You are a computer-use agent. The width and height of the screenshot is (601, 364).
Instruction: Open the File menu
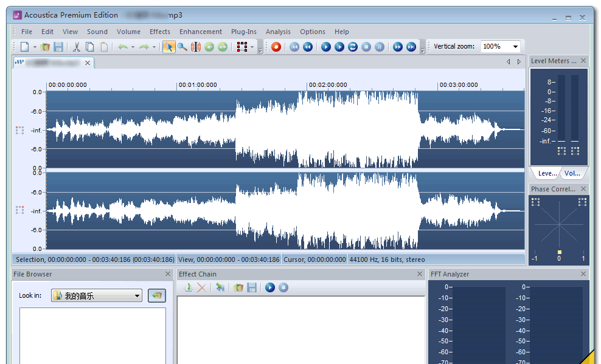click(26, 32)
